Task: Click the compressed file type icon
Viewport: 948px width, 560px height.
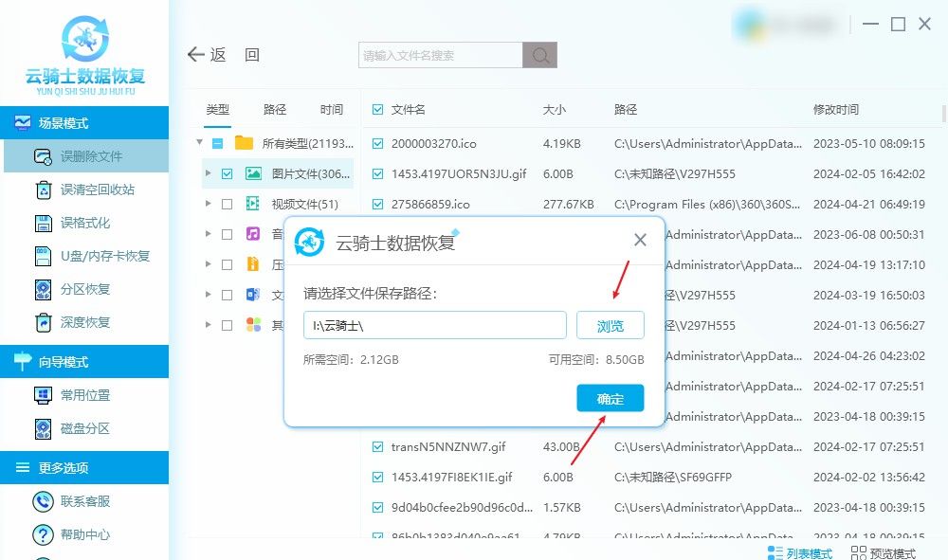Action: (253, 264)
